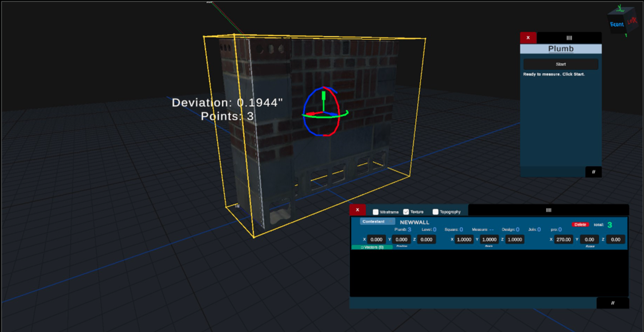Click the Left face of the view cube

pos(632,21)
